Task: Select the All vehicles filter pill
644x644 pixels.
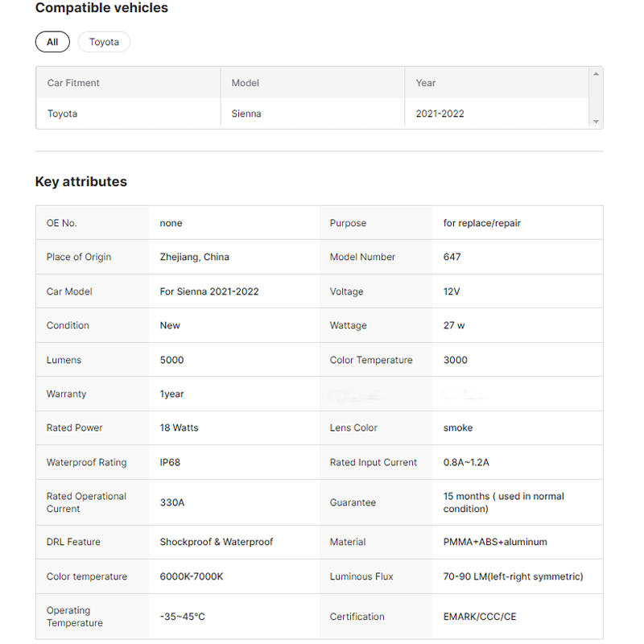Action: (x=52, y=42)
